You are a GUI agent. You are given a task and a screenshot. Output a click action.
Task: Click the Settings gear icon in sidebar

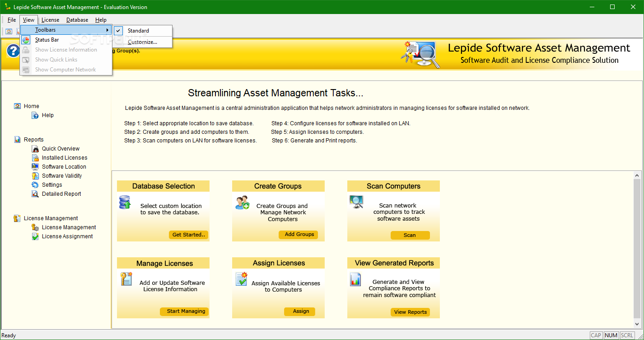coord(35,185)
